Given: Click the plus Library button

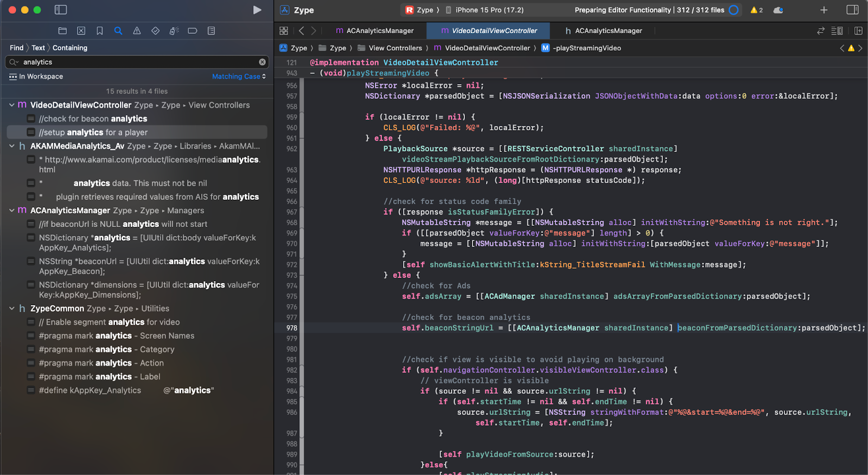Looking at the screenshot, I should tap(824, 10).
